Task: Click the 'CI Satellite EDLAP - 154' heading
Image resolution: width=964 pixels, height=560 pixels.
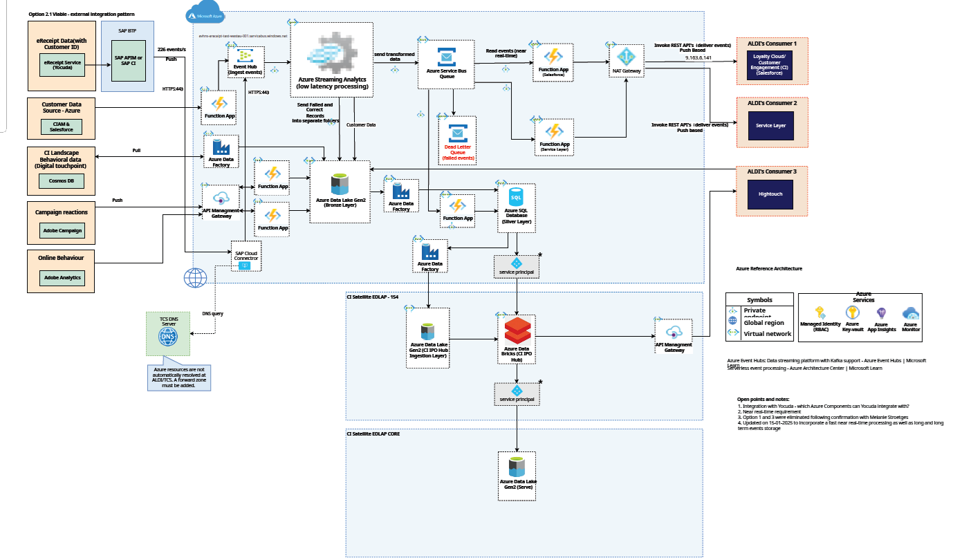Action: point(373,297)
